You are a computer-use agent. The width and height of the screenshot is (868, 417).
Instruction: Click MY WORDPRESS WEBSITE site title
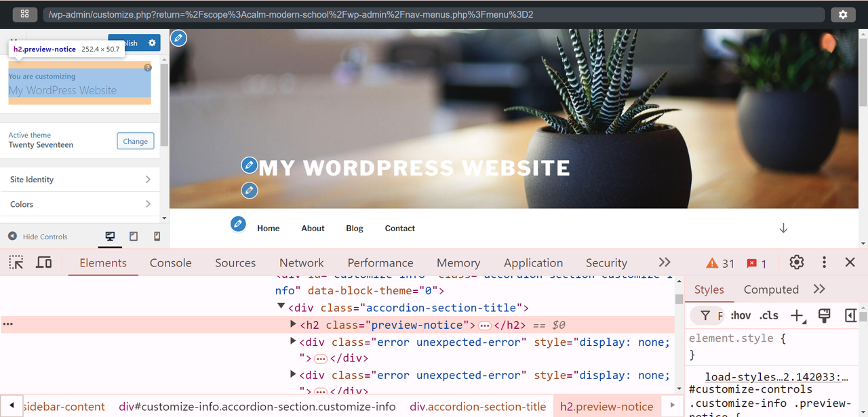(414, 167)
